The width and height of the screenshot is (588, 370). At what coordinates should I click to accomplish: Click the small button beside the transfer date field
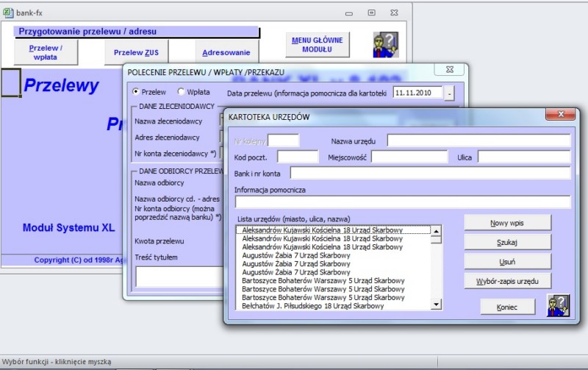(450, 93)
